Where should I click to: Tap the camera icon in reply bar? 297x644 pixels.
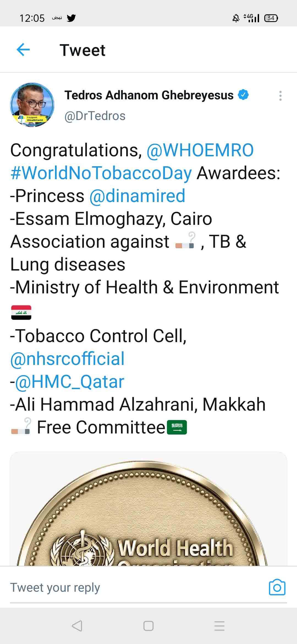[x=277, y=587]
